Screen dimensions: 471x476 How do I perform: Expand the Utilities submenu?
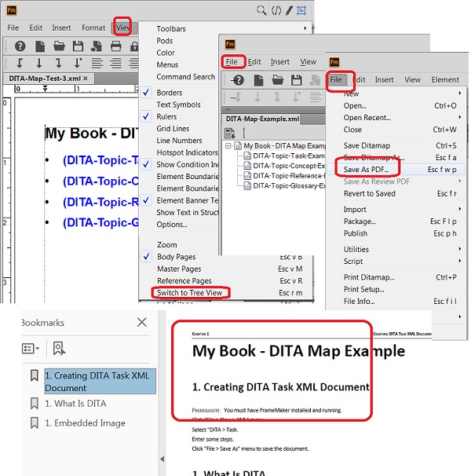pyautogui.click(x=460, y=249)
